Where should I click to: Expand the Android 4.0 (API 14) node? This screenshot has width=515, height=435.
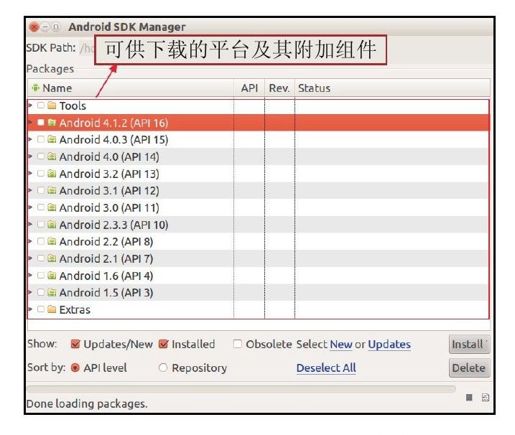click(x=30, y=156)
